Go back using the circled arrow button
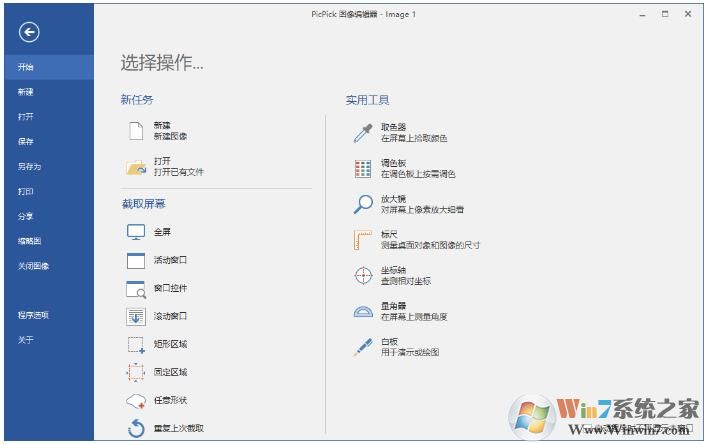 (29, 32)
